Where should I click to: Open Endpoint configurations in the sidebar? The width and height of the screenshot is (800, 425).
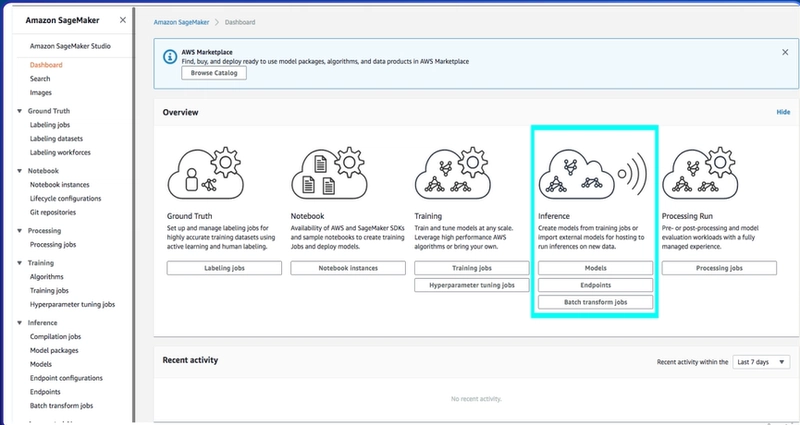click(66, 378)
